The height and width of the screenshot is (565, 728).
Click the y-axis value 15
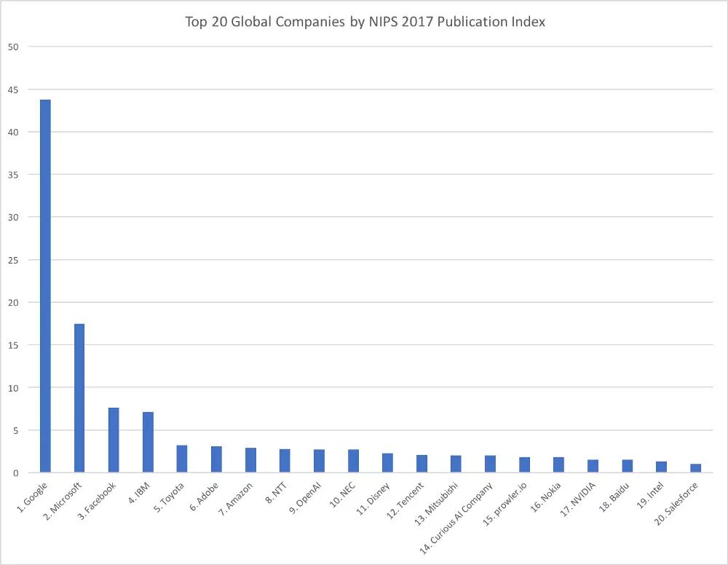pos(13,345)
